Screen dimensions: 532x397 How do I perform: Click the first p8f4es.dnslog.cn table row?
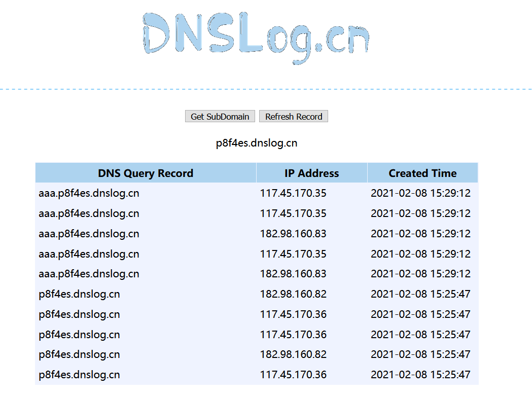coord(79,294)
